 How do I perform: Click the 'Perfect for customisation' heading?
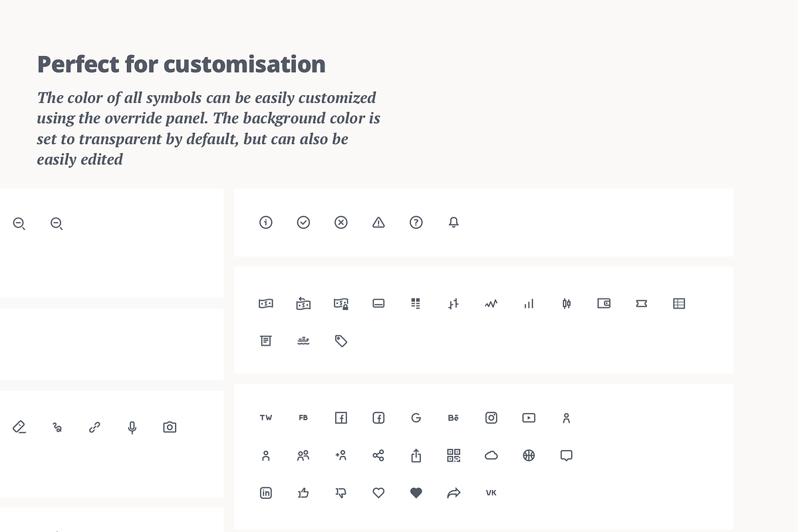click(x=182, y=65)
